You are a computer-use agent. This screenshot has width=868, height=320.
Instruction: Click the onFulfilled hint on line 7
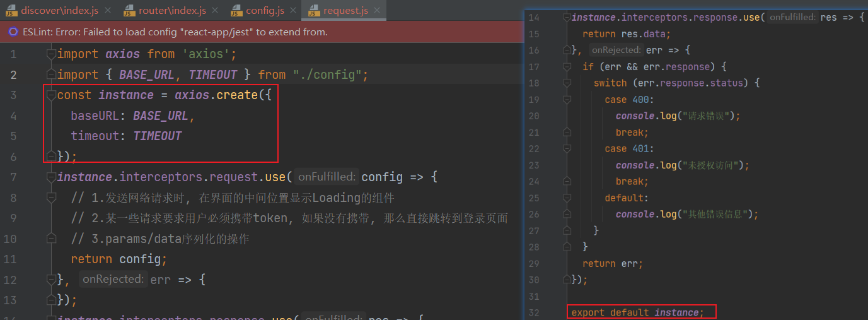pyautogui.click(x=327, y=177)
